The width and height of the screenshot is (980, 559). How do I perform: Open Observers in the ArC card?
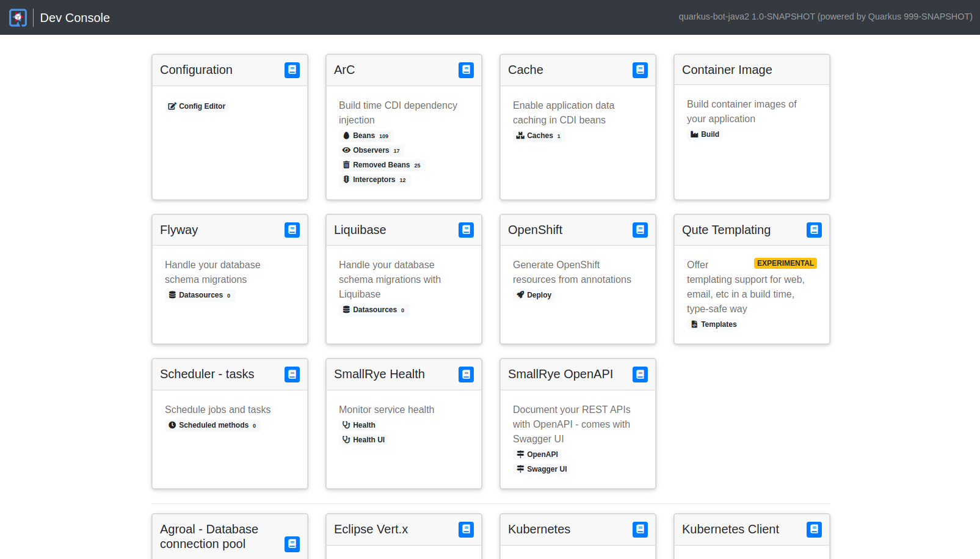371,150
